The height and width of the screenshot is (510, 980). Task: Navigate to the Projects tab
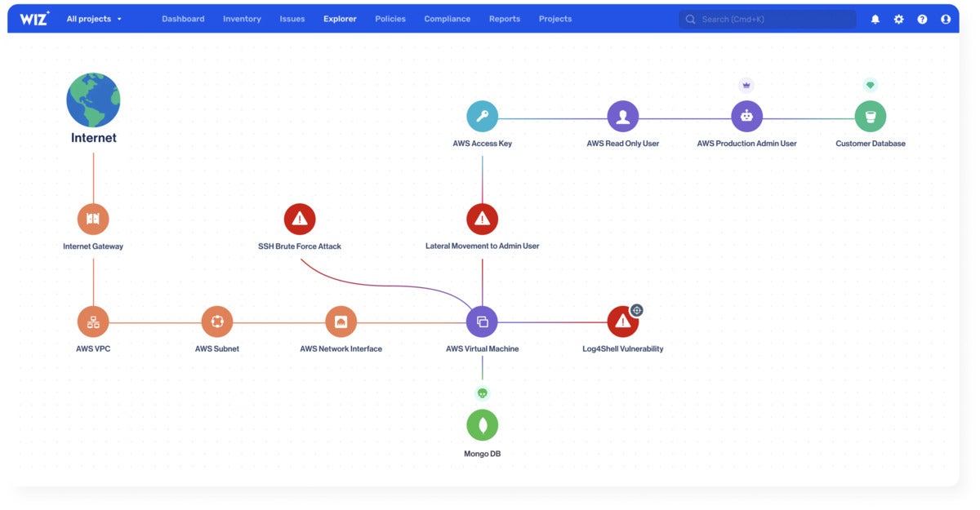pos(555,19)
